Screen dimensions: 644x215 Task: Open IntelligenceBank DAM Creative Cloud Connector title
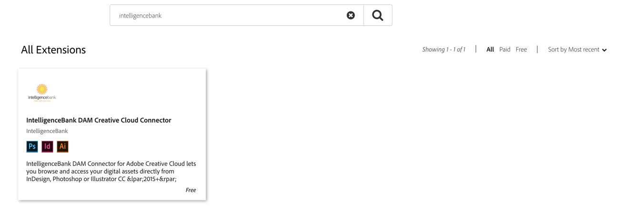(99, 120)
